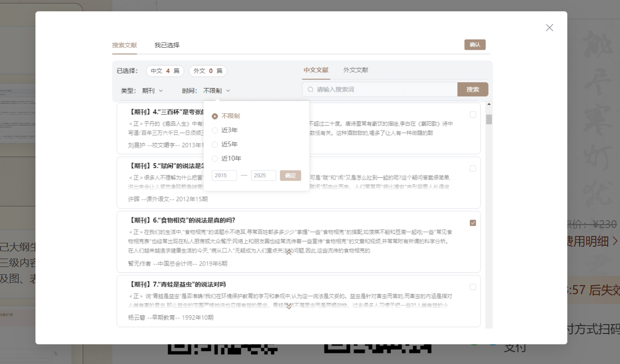
Task: Select the 不限制 time option
Action: pyautogui.click(x=226, y=116)
